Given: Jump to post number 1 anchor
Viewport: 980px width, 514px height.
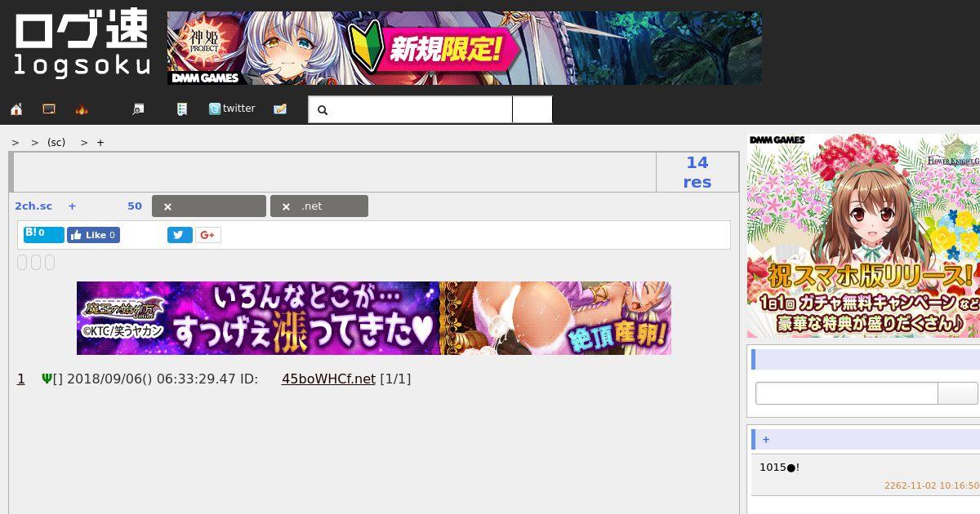Looking at the screenshot, I should (x=21, y=379).
